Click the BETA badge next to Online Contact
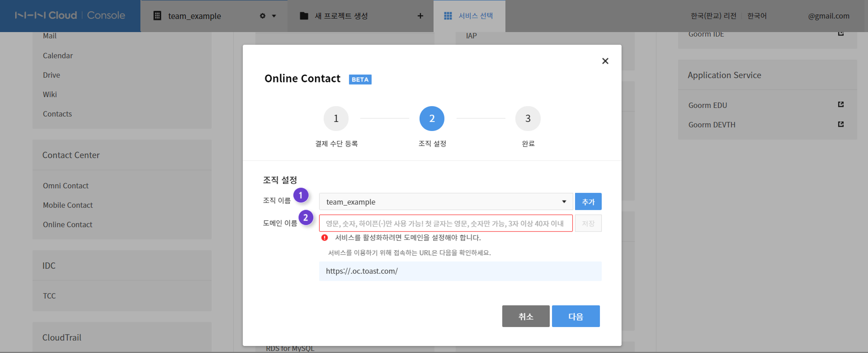Screen dimensions: 868x353 360,79
